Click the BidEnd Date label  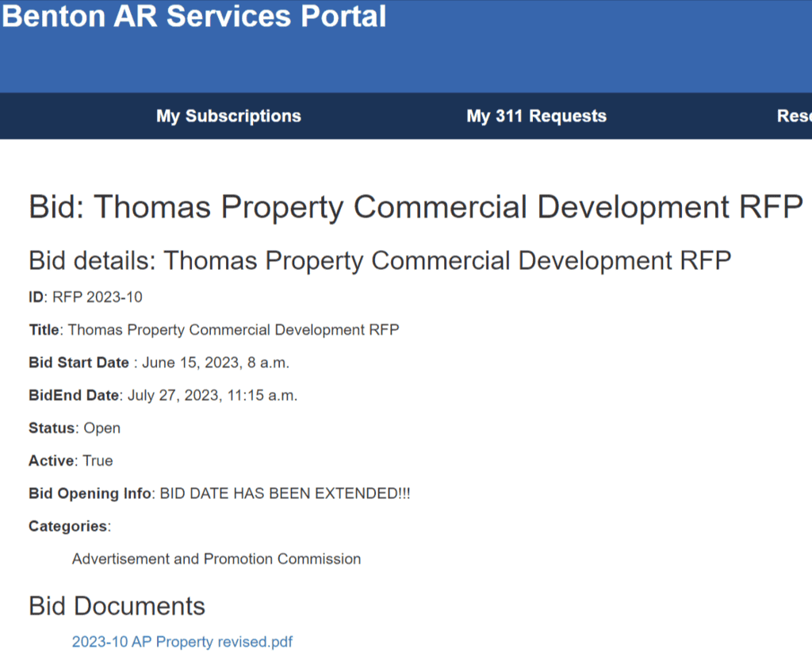tap(74, 395)
